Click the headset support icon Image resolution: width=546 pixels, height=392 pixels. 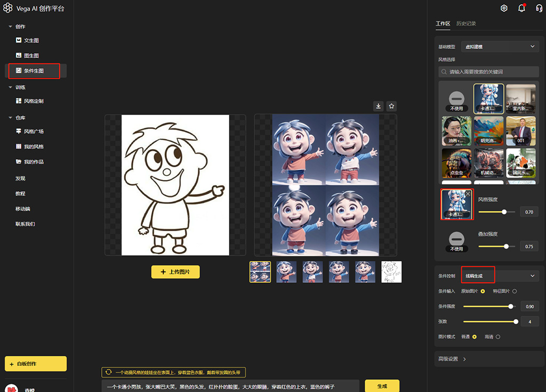click(x=539, y=8)
